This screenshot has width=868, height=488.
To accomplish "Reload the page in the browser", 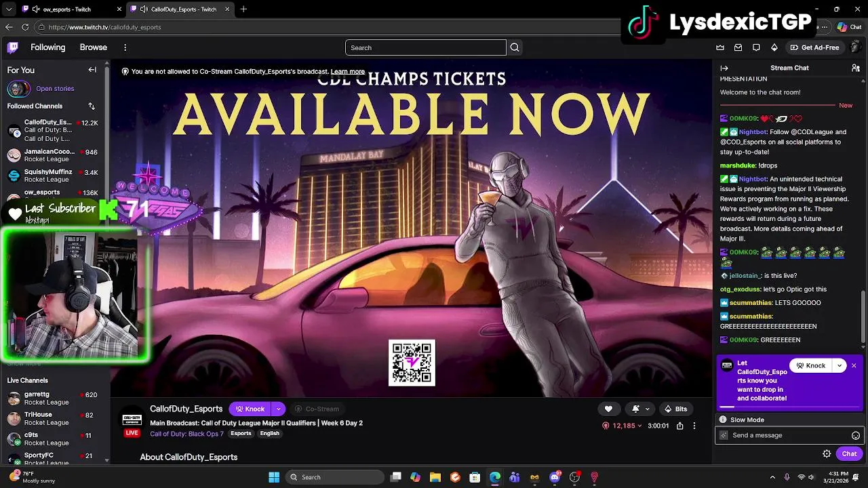I will (x=25, y=27).
